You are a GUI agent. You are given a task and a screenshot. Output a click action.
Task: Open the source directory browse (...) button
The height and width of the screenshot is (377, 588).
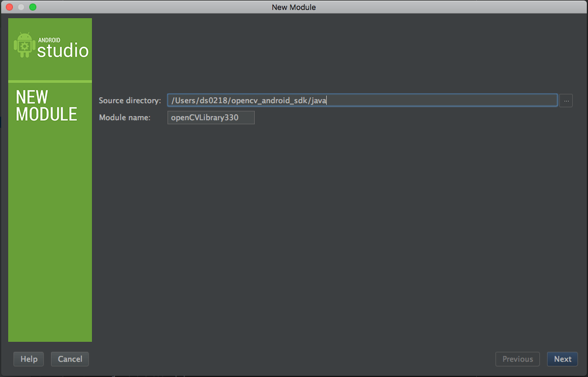(x=566, y=101)
